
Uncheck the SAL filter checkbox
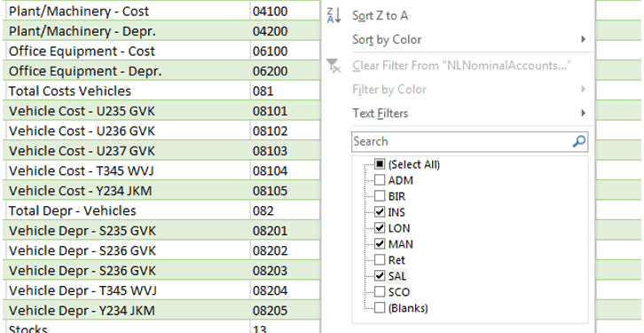point(380,276)
